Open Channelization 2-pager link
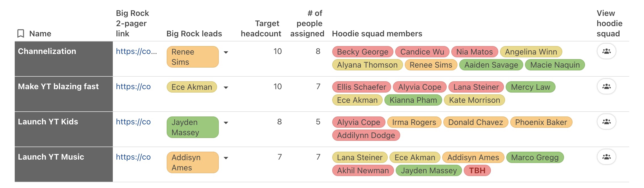The height and width of the screenshot is (188, 644). [136, 51]
